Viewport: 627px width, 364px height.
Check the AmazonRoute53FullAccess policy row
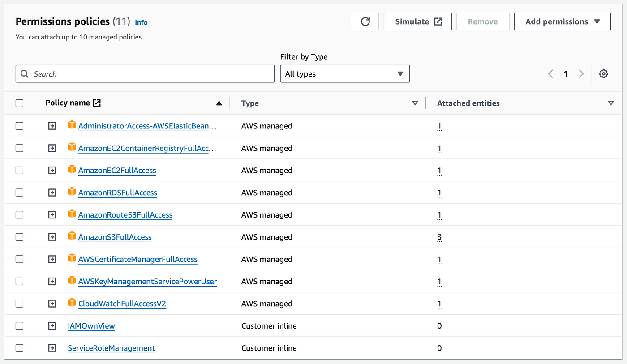click(x=19, y=214)
